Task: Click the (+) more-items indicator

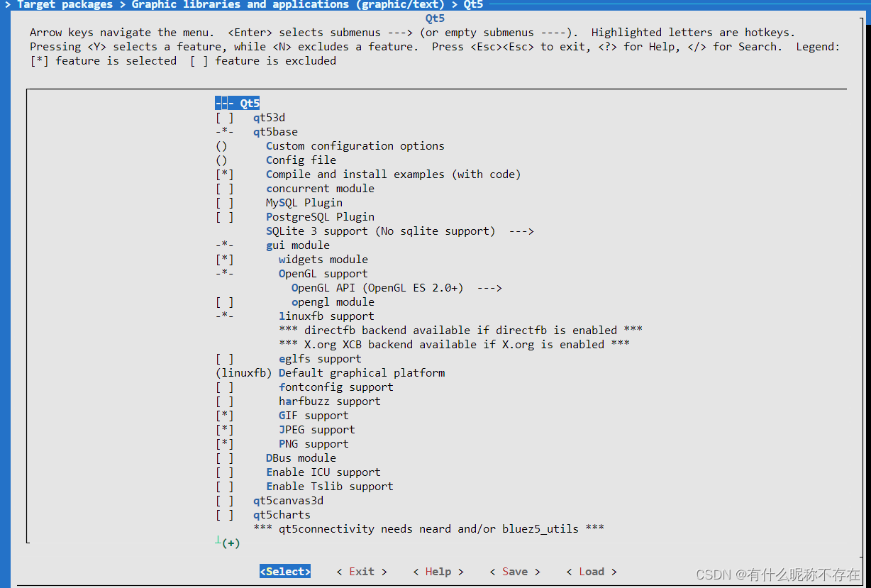Action: [x=231, y=543]
